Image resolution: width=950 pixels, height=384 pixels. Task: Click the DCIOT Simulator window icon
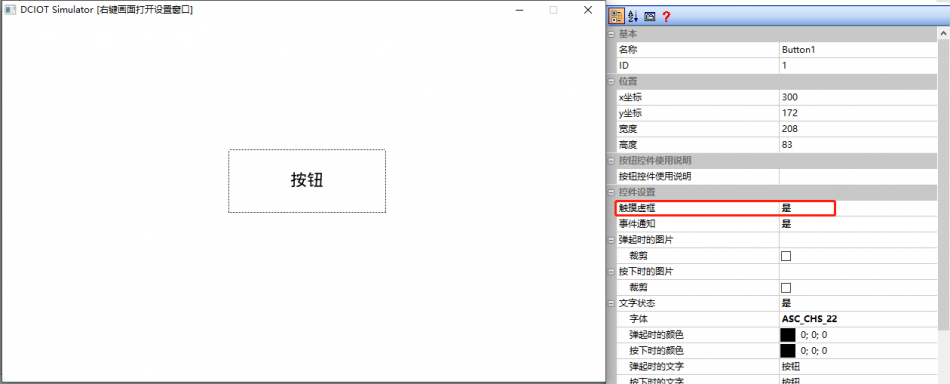[10, 10]
